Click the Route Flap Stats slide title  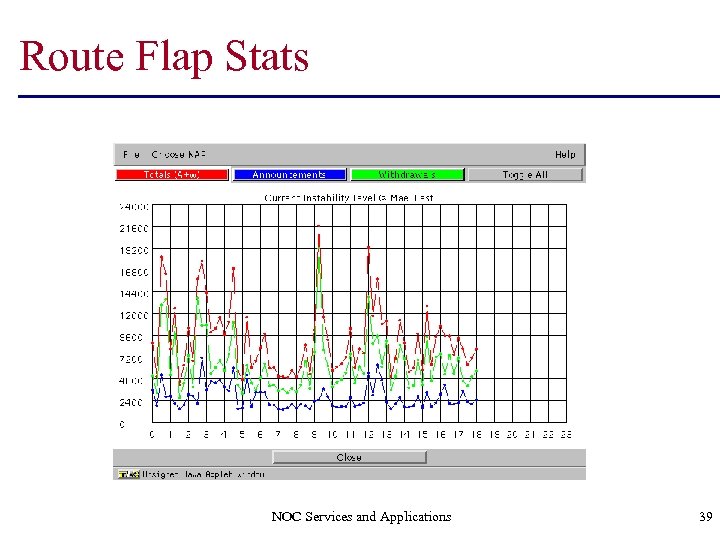coord(164,57)
